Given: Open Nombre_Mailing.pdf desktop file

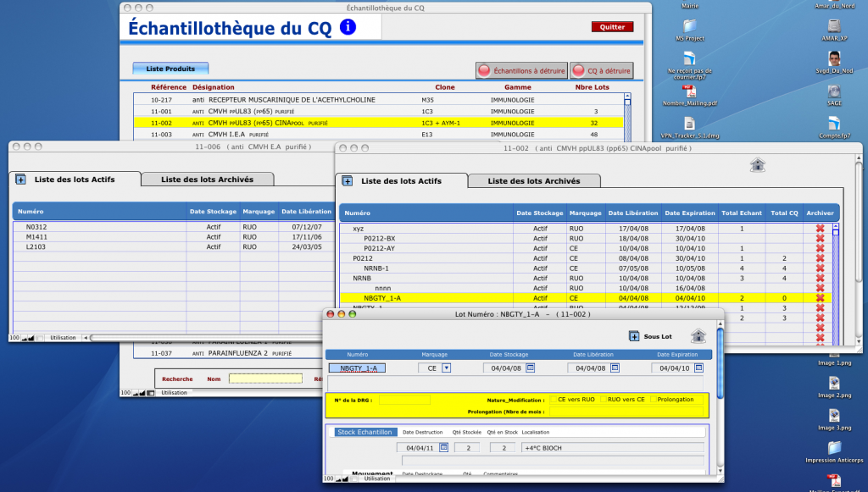Looking at the screenshot, I should (x=690, y=95).
